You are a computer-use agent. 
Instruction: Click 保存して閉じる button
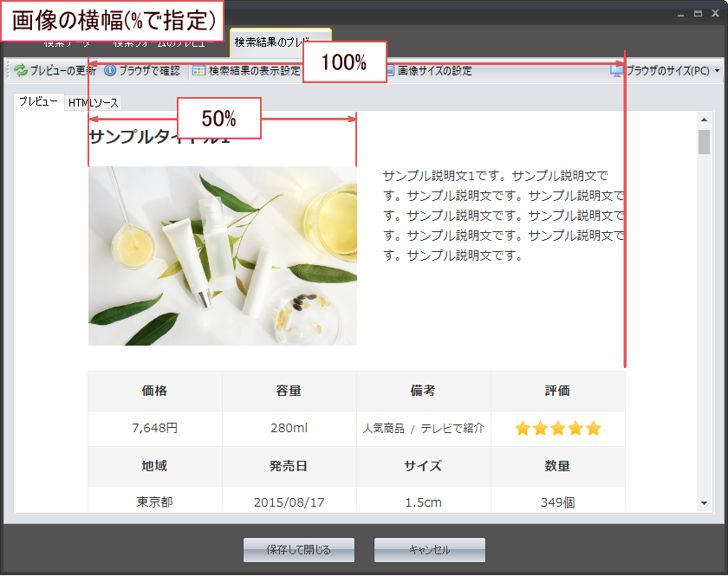click(299, 550)
